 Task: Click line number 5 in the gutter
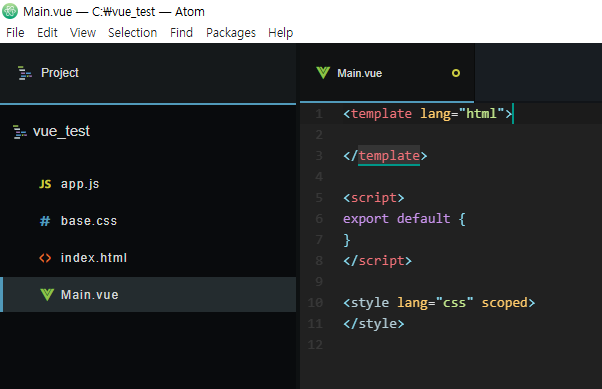pyautogui.click(x=319, y=198)
